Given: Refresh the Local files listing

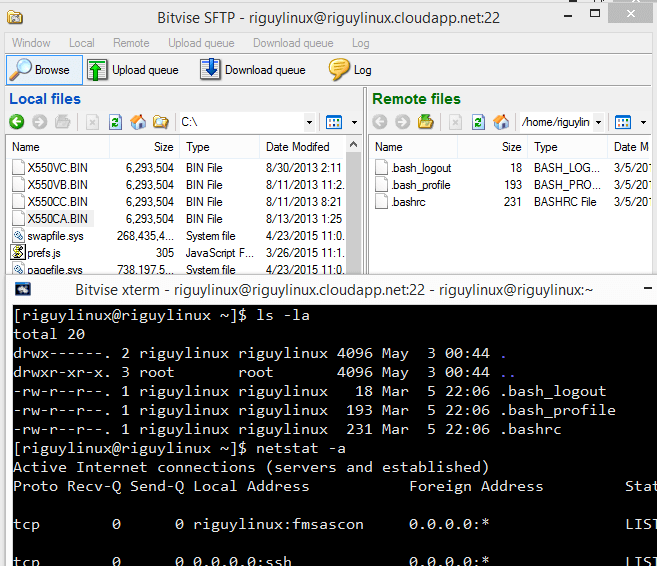Looking at the screenshot, I should pyautogui.click(x=115, y=122).
